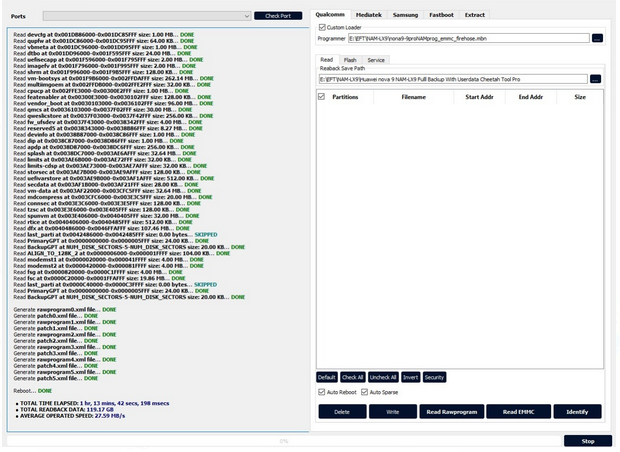Toggle the select-all Partitions header checkbox
620x452 pixels.
(321, 96)
